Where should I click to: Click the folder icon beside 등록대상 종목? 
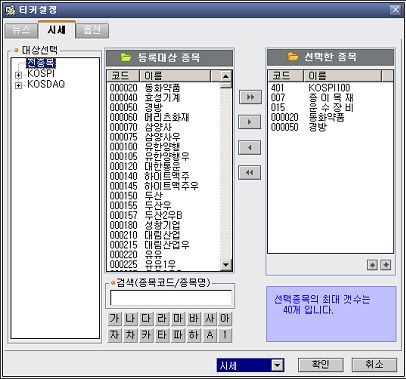126,57
